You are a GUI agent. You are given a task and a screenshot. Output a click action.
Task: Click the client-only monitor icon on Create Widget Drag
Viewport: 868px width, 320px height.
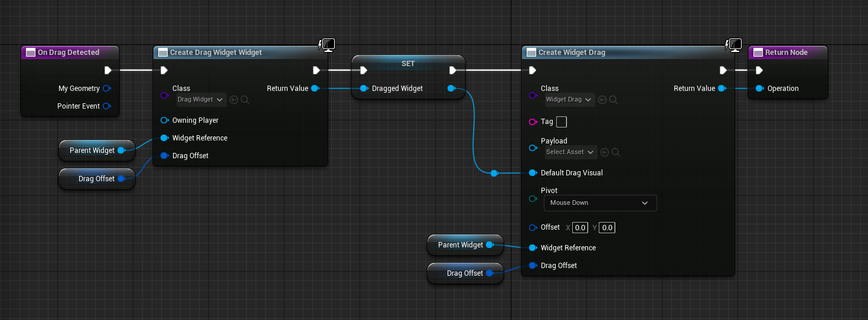click(734, 44)
